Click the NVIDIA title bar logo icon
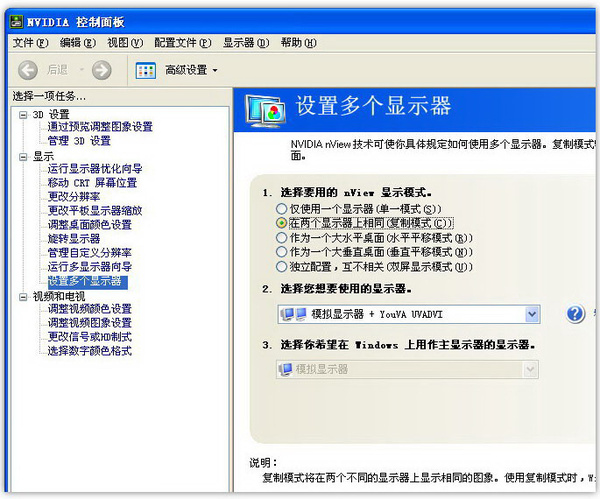The height and width of the screenshot is (499, 600). 16,21
